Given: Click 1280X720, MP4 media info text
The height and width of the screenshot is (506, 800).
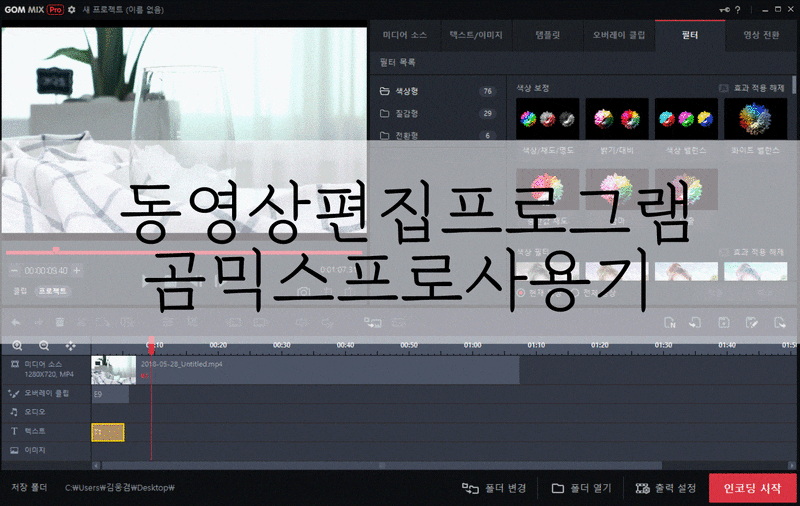Looking at the screenshot, I should (x=49, y=374).
